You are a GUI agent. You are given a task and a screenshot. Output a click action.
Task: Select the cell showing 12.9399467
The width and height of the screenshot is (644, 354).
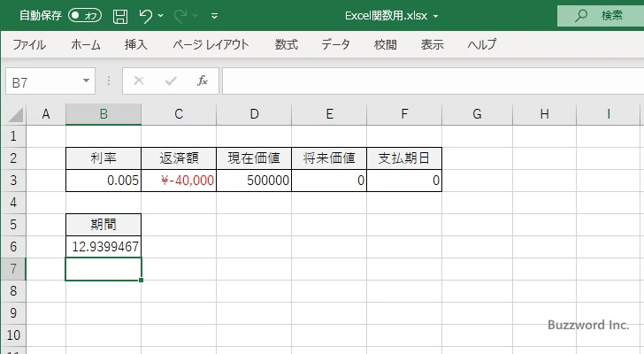[x=103, y=247]
